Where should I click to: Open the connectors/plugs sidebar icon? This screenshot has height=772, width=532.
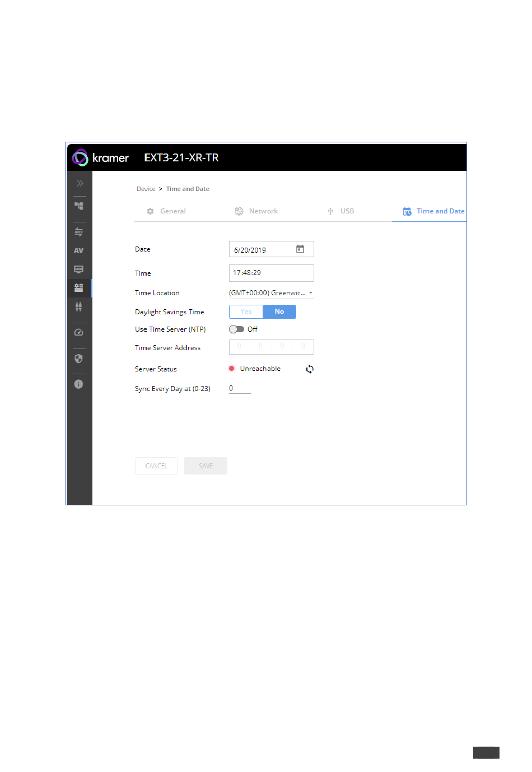coord(79,306)
